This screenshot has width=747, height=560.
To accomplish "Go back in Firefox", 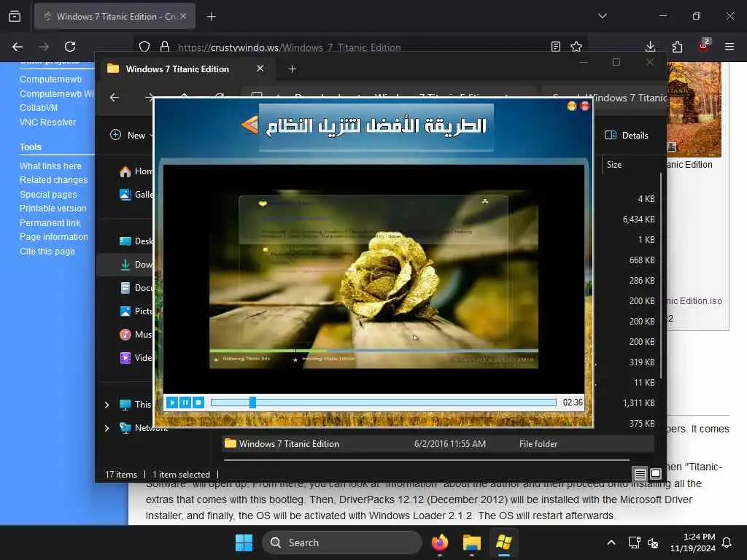I will pos(18,47).
